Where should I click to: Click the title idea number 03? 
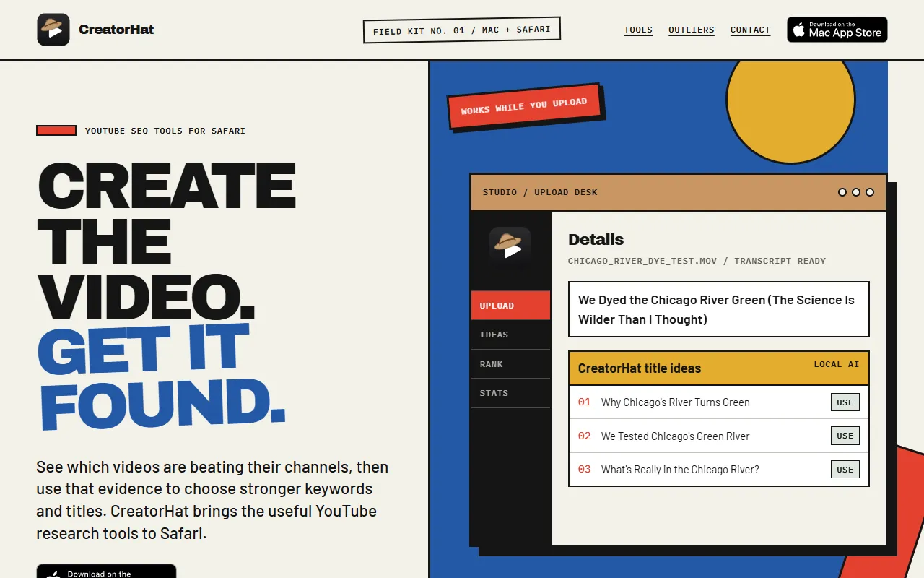585,470
